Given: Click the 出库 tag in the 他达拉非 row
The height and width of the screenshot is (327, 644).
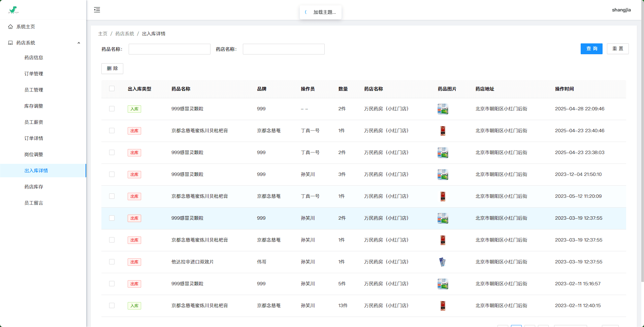Looking at the screenshot, I should (x=134, y=262).
